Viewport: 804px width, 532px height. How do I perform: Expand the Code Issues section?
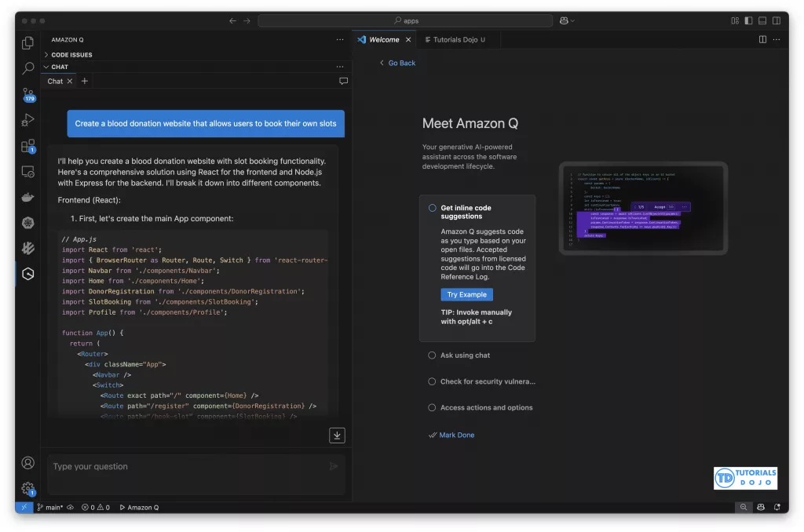coord(71,55)
